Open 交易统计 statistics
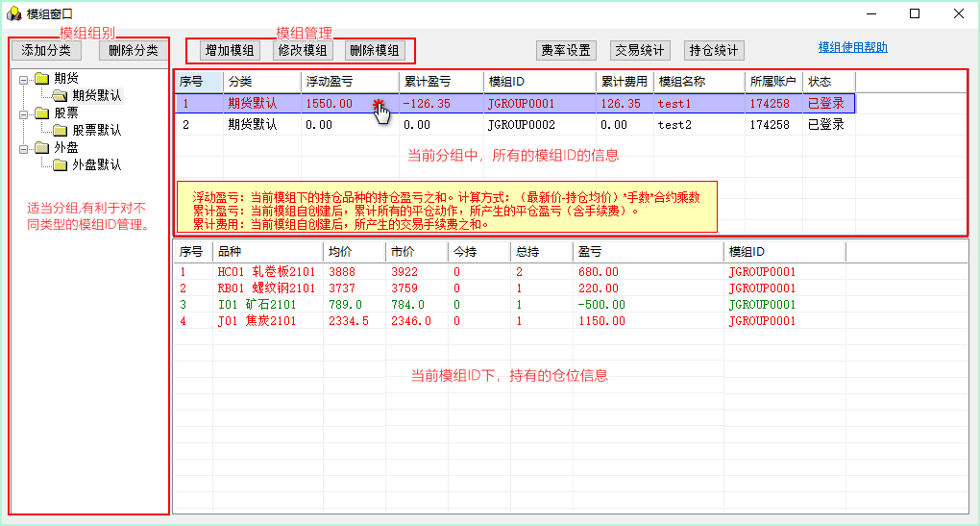 [639, 51]
